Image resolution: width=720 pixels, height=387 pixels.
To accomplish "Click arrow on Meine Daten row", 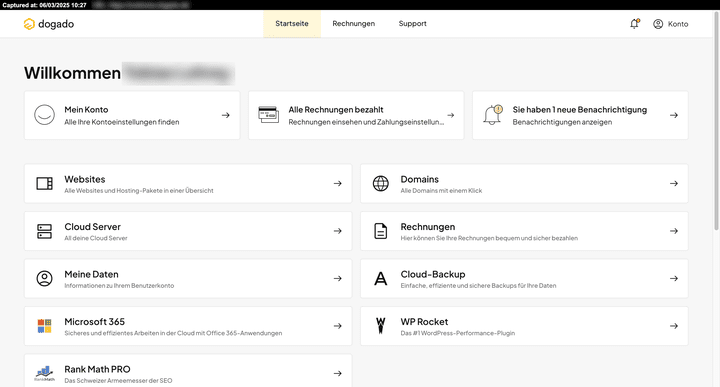I will tap(338, 278).
